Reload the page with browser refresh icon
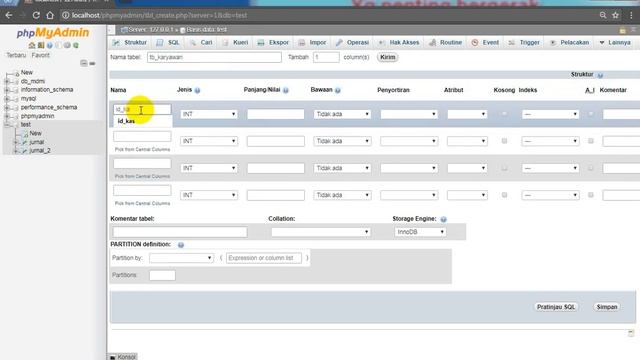Image resolution: width=640 pixels, height=360 pixels. [x=36, y=16]
